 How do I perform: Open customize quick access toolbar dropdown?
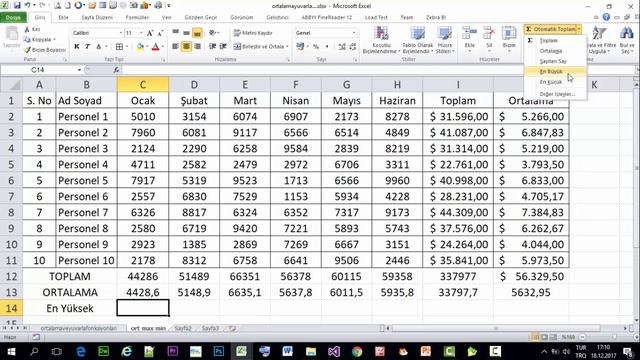click(x=169, y=6)
